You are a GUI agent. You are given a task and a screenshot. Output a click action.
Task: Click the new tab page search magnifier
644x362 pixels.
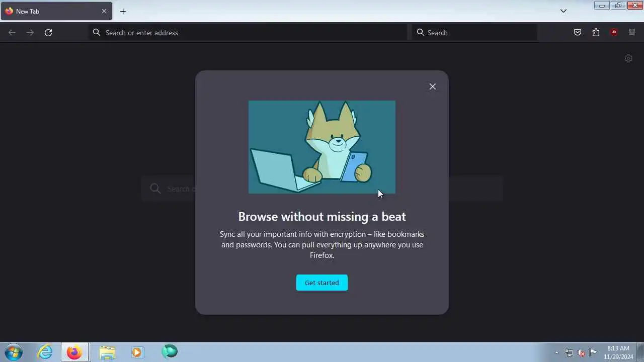coord(155,189)
